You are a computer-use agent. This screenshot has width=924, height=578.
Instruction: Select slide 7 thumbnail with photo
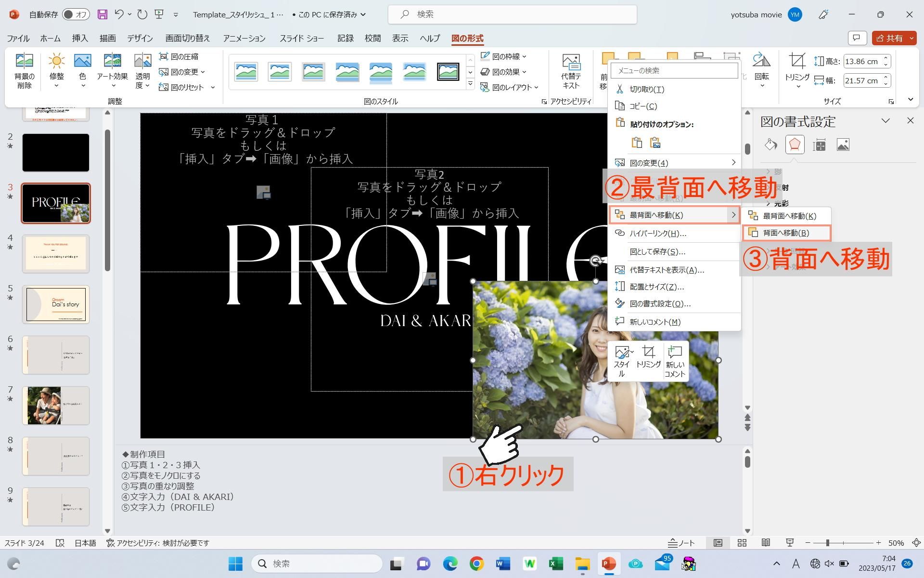(x=56, y=406)
